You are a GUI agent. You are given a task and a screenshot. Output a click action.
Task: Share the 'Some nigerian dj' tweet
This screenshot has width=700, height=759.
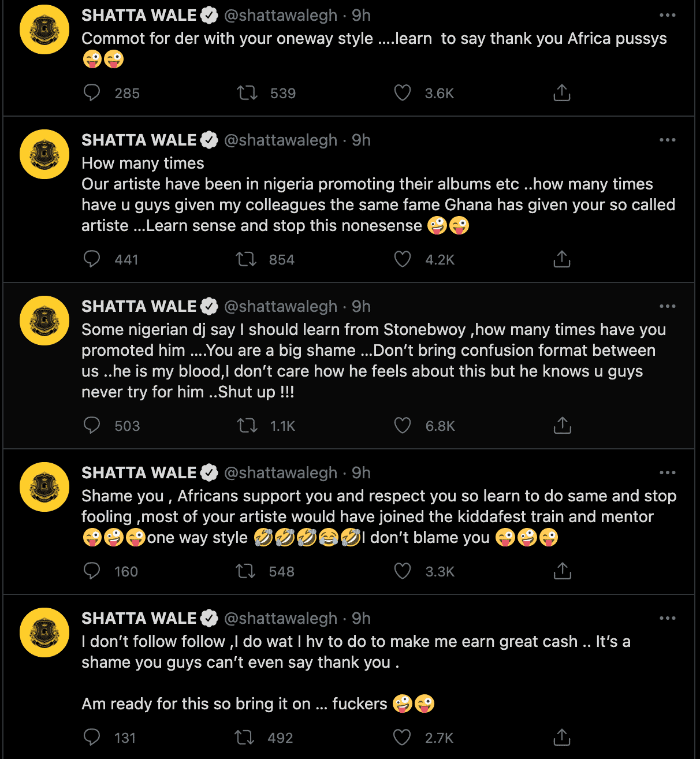point(562,425)
